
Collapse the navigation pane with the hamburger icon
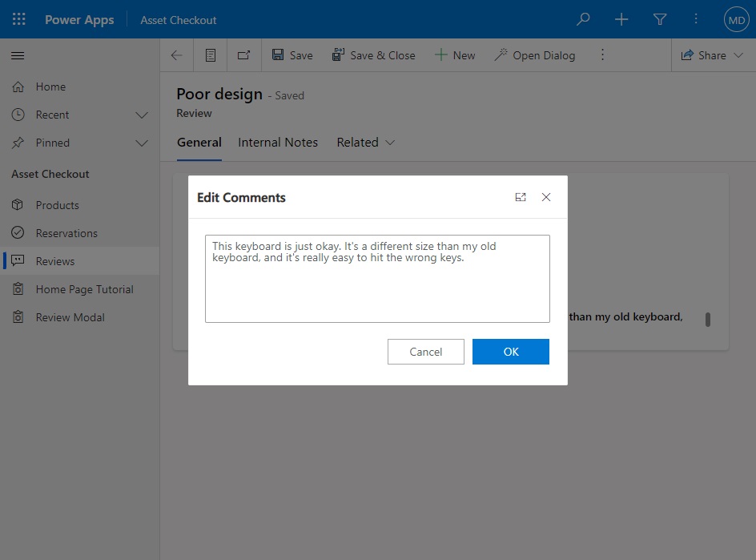(18, 56)
